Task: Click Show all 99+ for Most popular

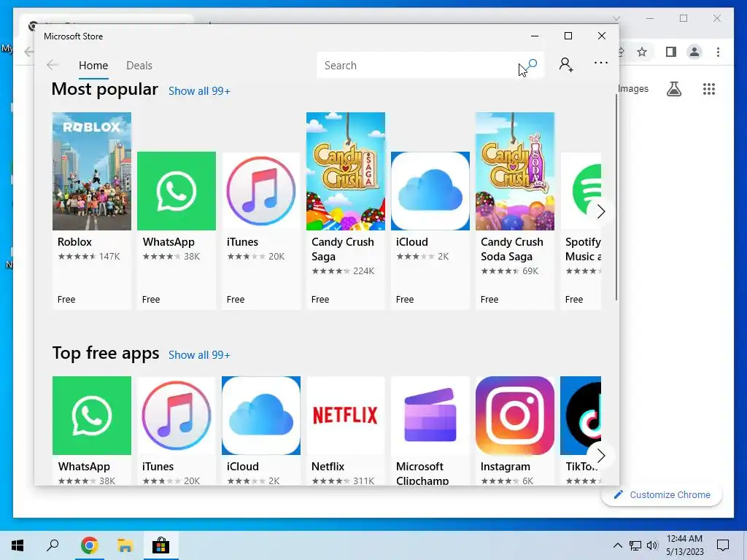Action: (x=199, y=91)
